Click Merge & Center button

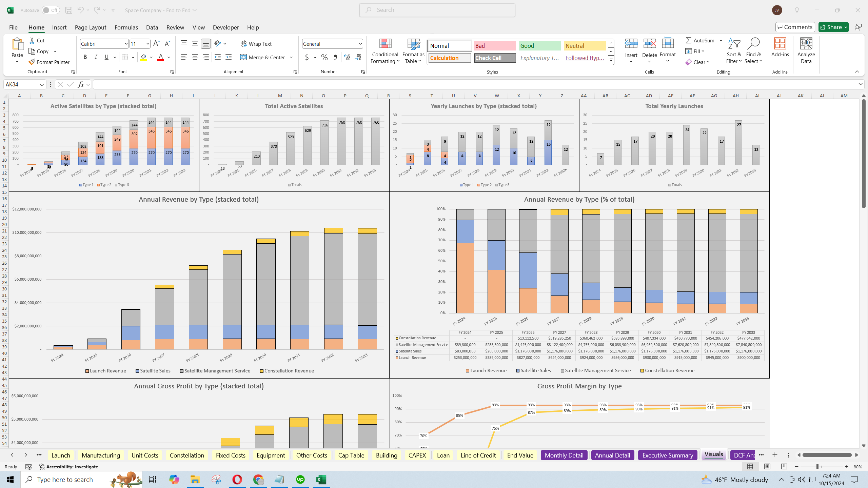coord(263,57)
